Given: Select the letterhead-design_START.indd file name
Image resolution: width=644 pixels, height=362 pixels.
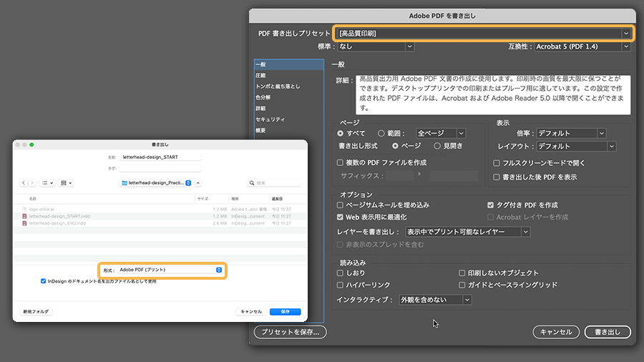Looking at the screenshot, I should (x=59, y=216).
